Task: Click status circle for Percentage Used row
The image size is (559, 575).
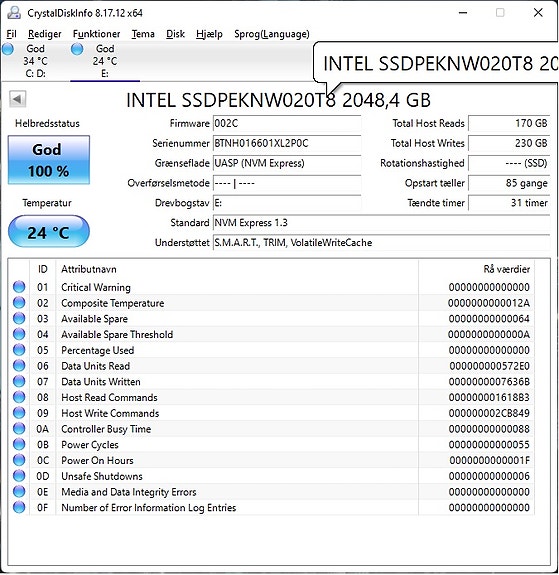Action: [19, 350]
